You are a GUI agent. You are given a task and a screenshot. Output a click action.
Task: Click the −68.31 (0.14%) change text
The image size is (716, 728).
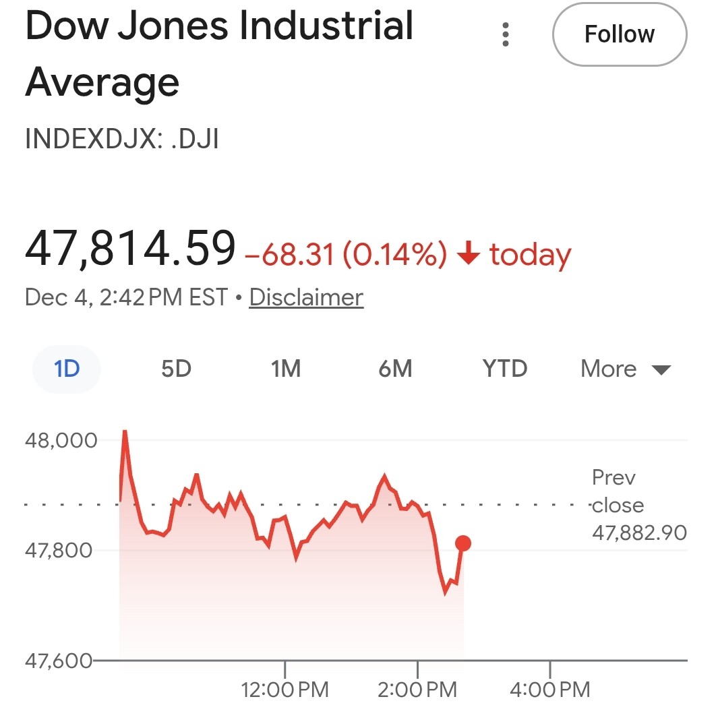[x=345, y=255]
